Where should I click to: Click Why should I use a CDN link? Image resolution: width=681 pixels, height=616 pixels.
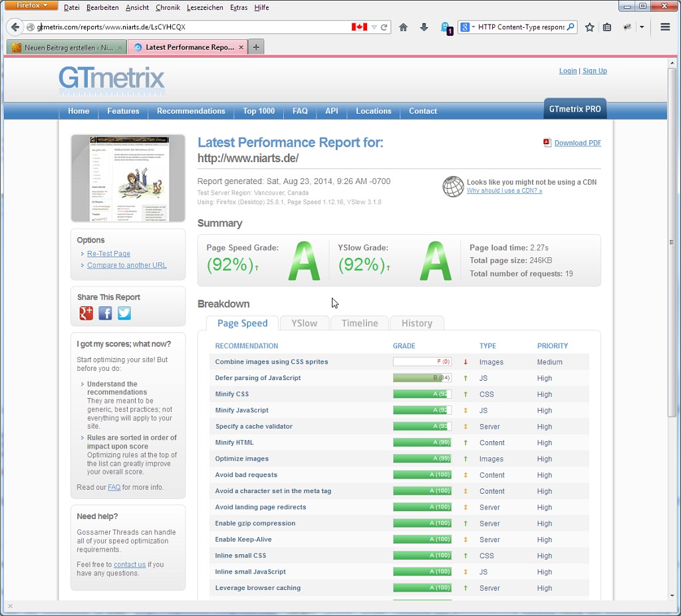[504, 191]
